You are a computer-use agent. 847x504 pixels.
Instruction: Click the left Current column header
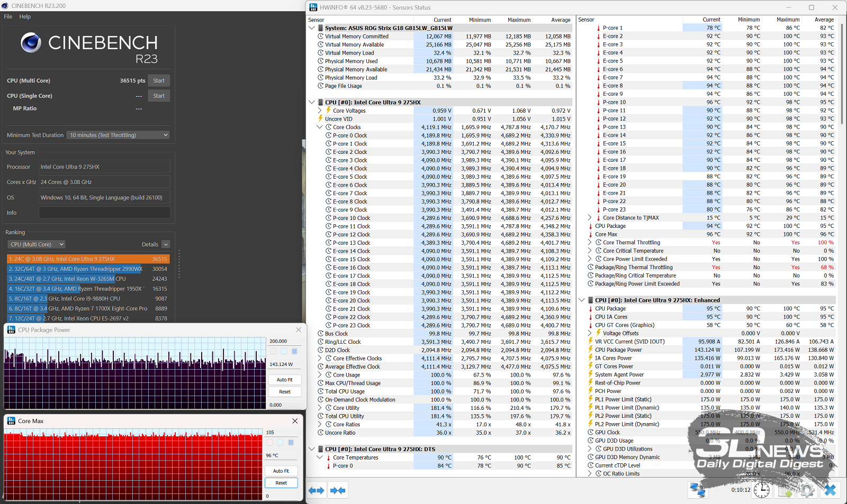(443, 20)
